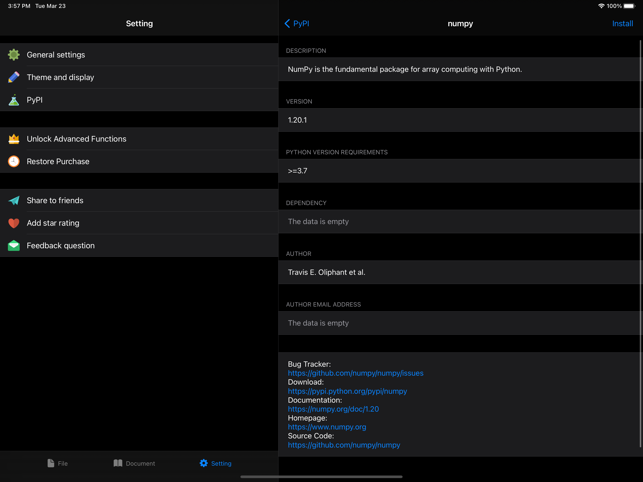Open Theme and display settings
This screenshot has height=482, width=643.
[139, 77]
